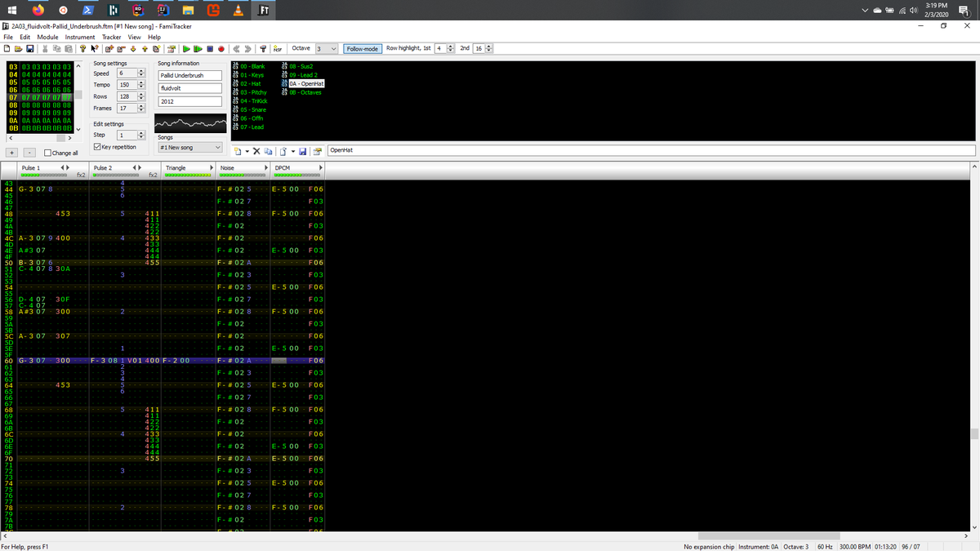
Task: Click the song title field Pallid Underbrush
Action: tap(190, 75)
